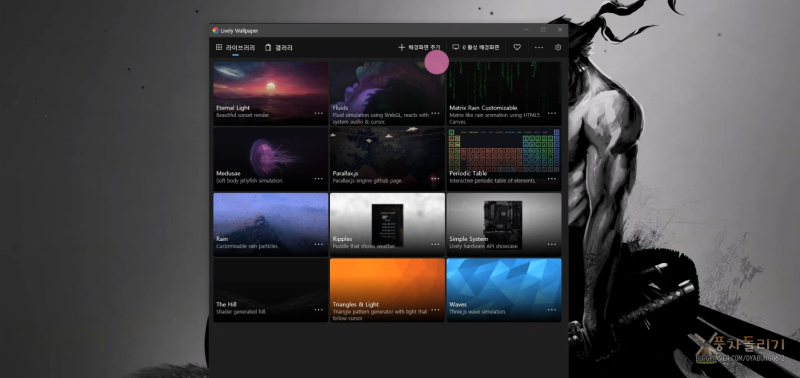The width and height of the screenshot is (800, 378).
Task: Select the Simple System wallpaper thumbnail
Action: (504, 224)
